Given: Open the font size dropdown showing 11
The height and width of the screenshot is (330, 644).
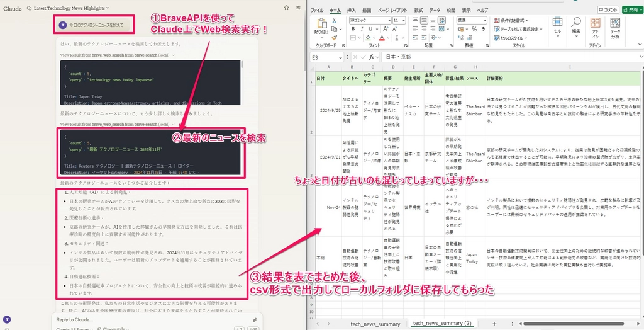Looking at the screenshot, I should [399, 20].
